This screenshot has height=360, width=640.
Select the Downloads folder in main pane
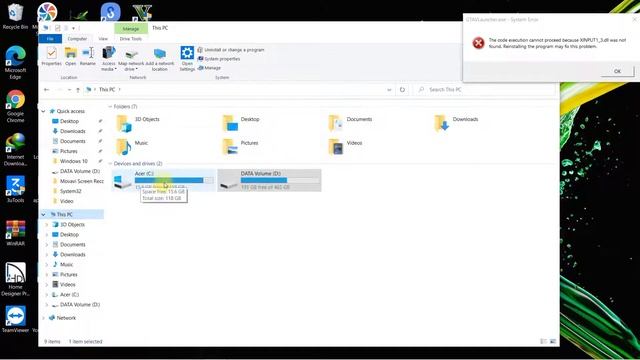pyautogui.click(x=456, y=123)
